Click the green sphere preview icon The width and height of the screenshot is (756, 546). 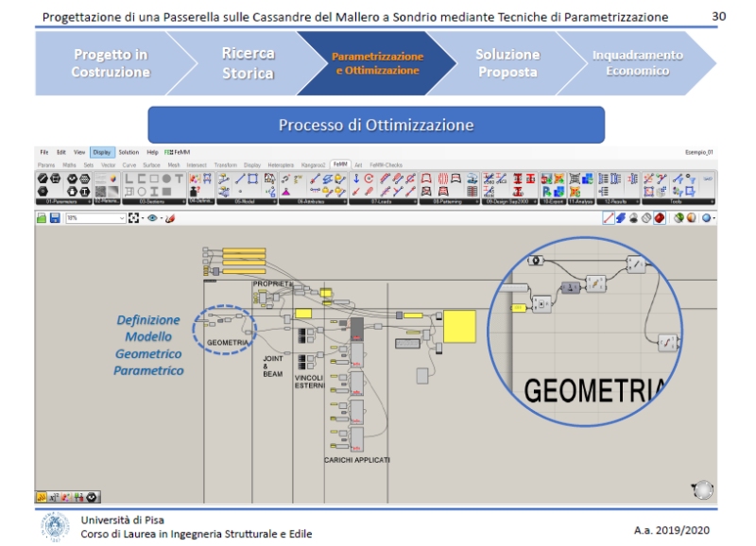pyautogui.click(x=679, y=218)
